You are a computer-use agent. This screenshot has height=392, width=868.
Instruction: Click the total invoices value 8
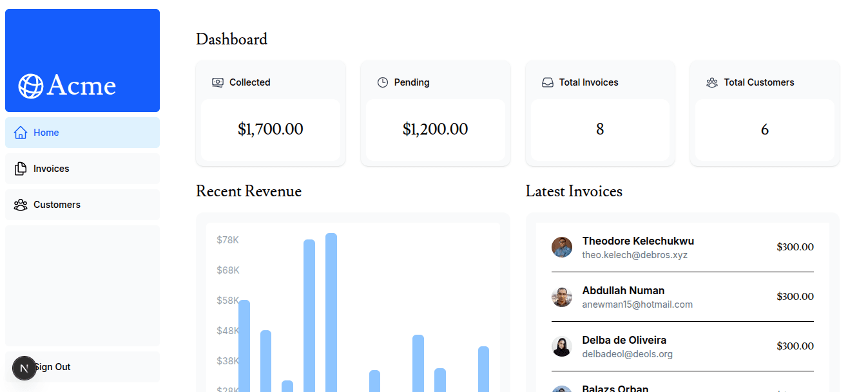600,129
